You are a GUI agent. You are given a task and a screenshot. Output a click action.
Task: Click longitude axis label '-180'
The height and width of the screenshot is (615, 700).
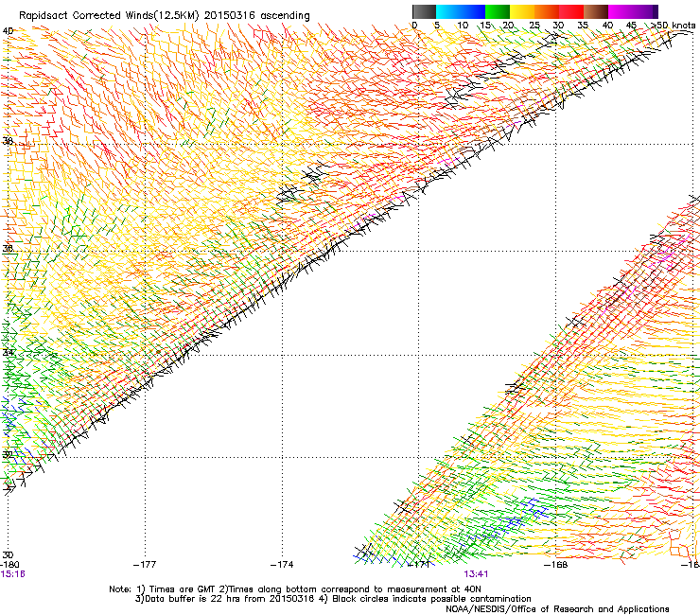tap(9, 565)
